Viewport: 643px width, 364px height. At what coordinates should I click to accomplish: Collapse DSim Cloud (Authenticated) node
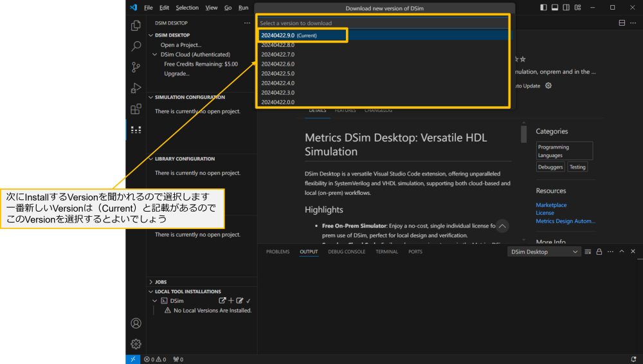pyautogui.click(x=155, y=55)
